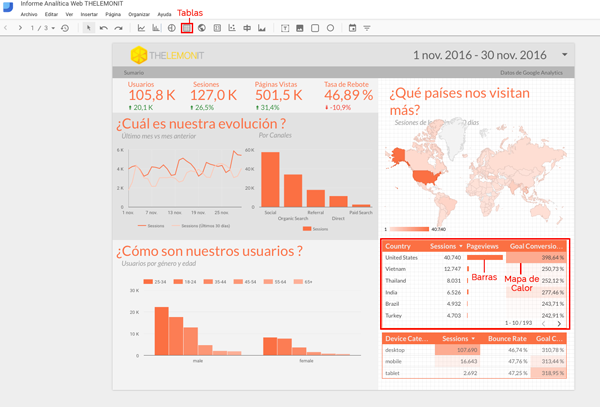Select the time series chart tool
Viewport: 600px width, 407px height.
pyautogui.click(x=141, y=28)
